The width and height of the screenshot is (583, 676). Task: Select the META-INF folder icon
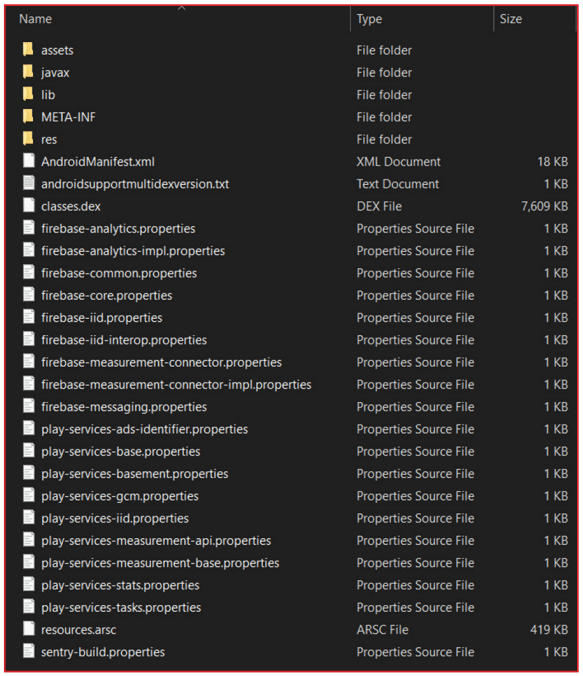[x=28, y=116]
